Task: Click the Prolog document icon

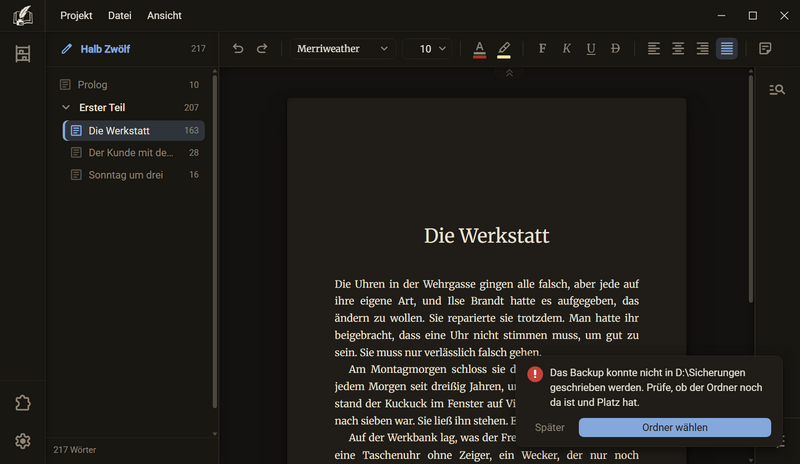Action: pos(65,85)
